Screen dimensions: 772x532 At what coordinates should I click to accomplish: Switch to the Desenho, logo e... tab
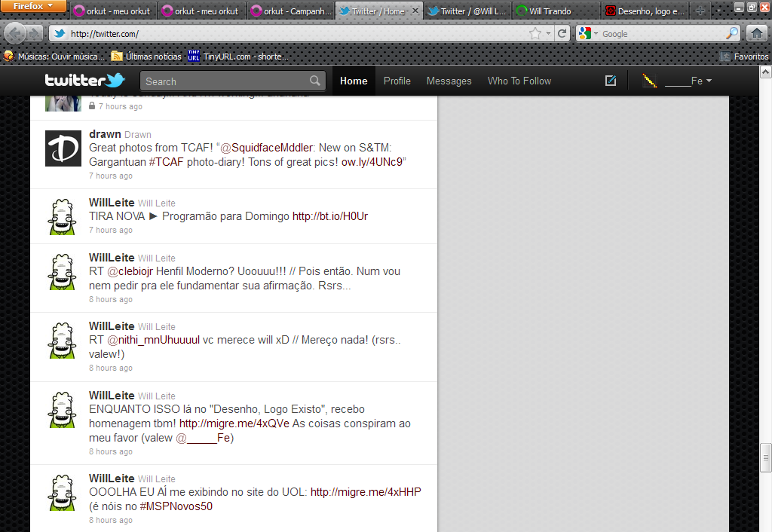tap(645, 11)
